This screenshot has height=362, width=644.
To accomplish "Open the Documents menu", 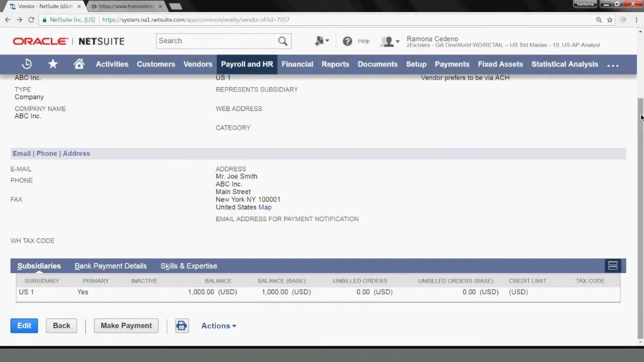I will [378, 64].
